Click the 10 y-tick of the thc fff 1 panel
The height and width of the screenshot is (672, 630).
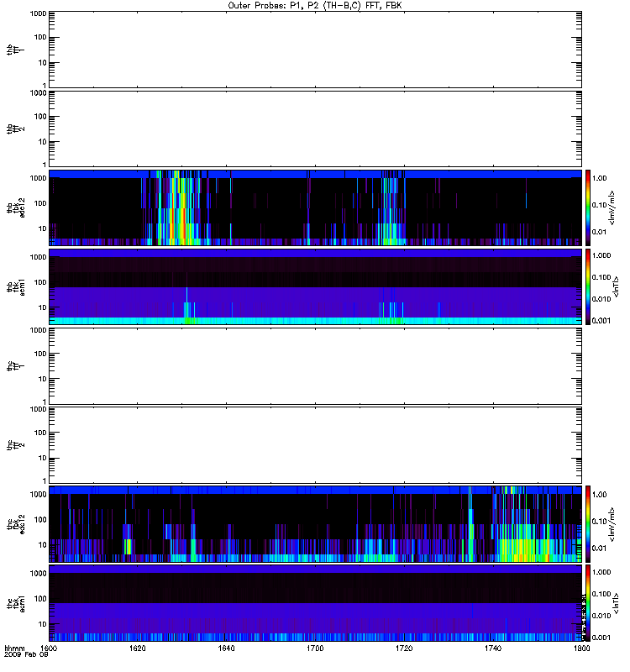pyautogui.click(x=42, y=379)
